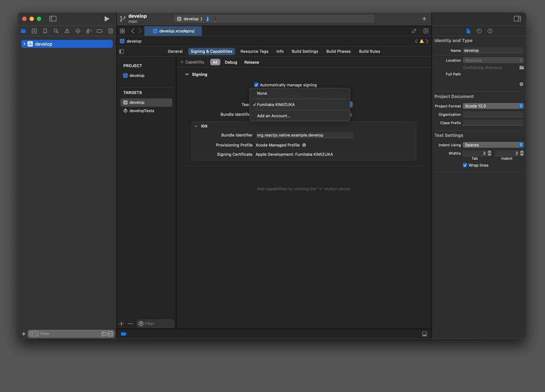Jump to previous issue arrow
Image resolution: width=545 pixels, height=392 pixels.
[x=416, y=41]
